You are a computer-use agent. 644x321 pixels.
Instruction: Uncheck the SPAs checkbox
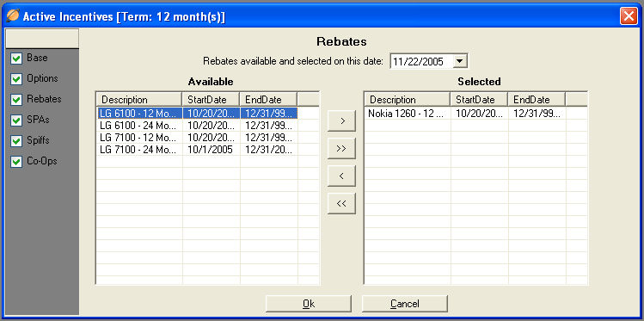[x=16, y=120]
